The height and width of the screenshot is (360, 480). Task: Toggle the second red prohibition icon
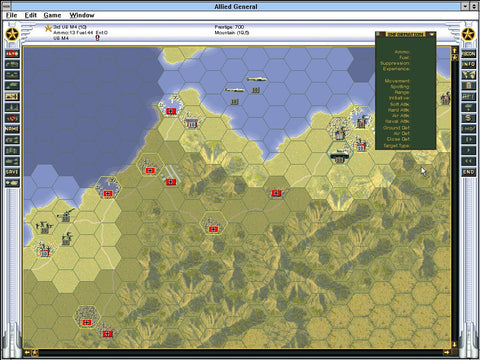pos(12,118)
